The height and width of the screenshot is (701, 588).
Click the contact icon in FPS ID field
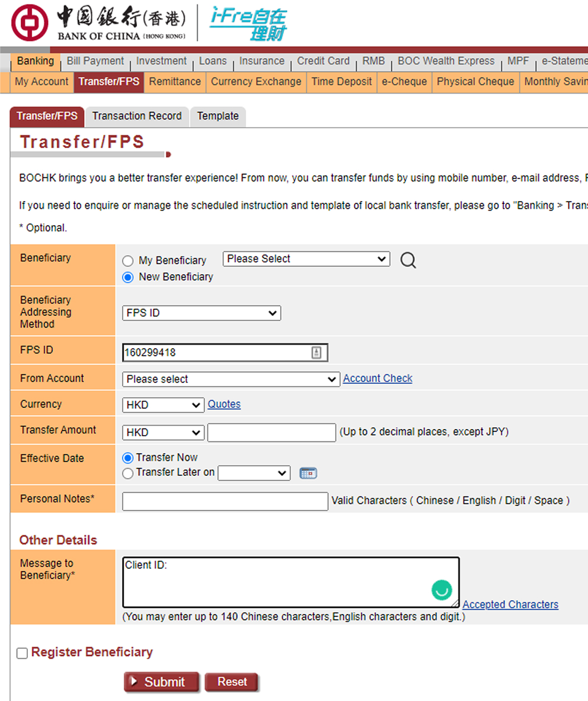tap(316, 352)
